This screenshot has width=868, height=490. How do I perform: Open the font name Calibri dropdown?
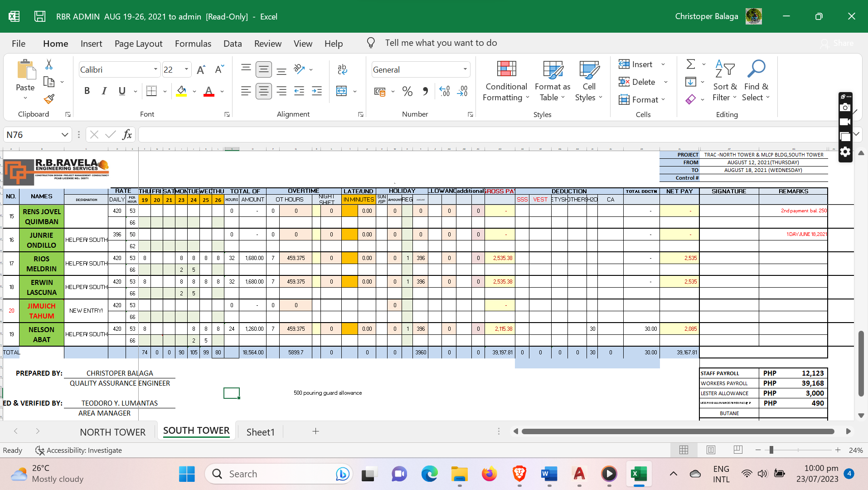point(155,69)
